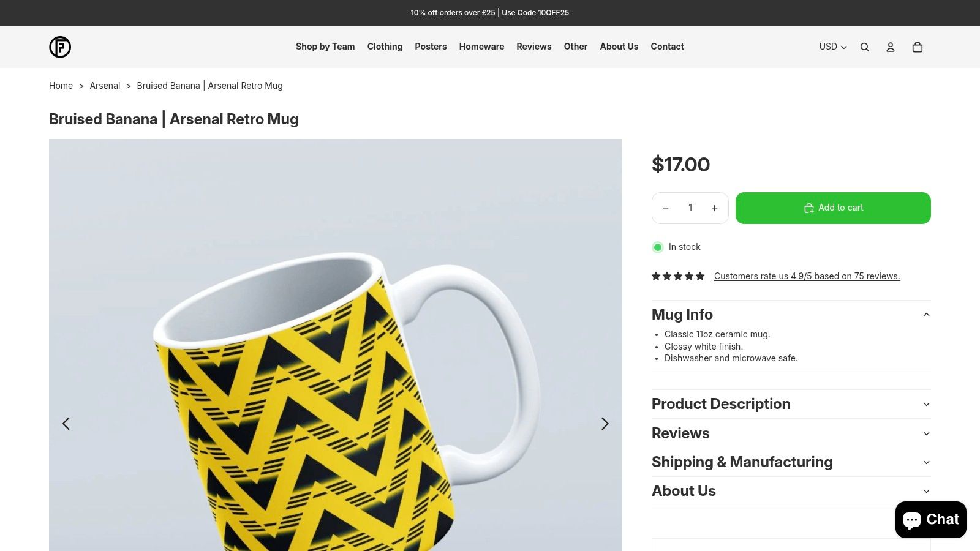
Task: Show the next product image
Action: point(605,424)
